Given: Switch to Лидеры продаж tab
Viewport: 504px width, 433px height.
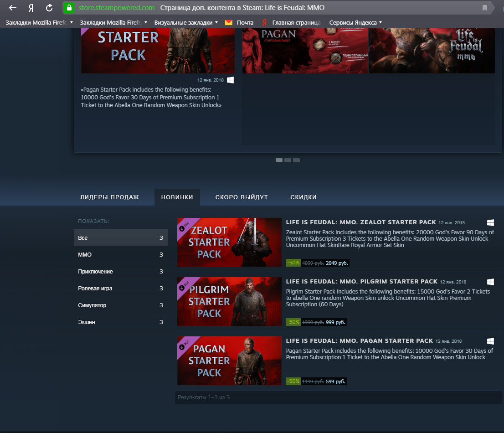Looking at the screenshot, I should tap(110, 197).
